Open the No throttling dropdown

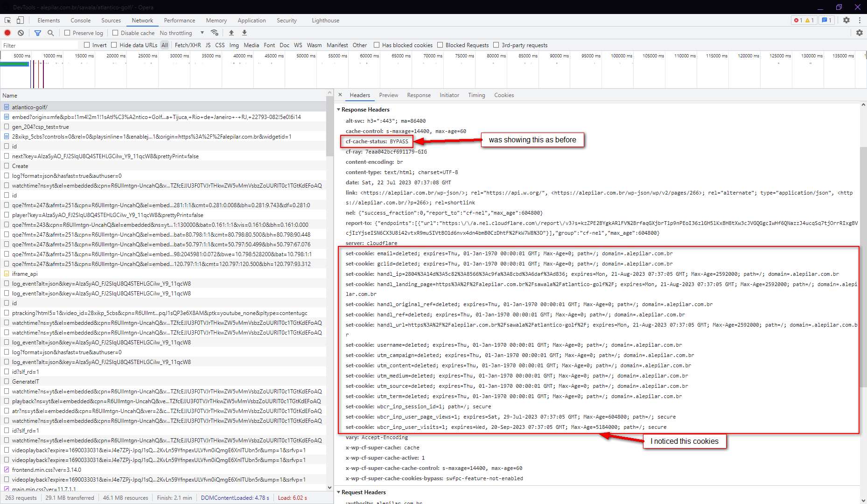click(x=182, y=33)
